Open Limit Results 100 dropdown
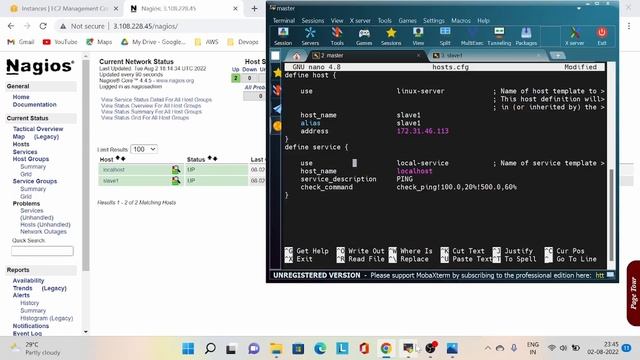The image size is (640, 360). (x=144, y=149)
